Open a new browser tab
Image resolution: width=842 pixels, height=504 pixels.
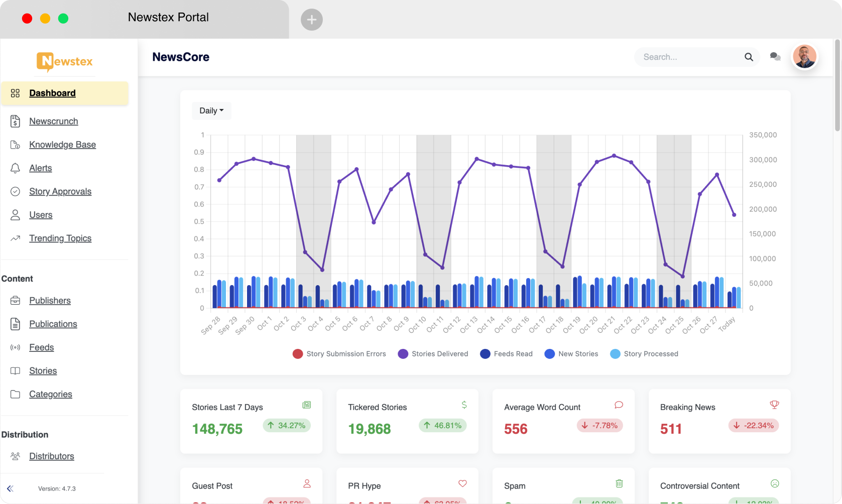(x=312, y=20)
